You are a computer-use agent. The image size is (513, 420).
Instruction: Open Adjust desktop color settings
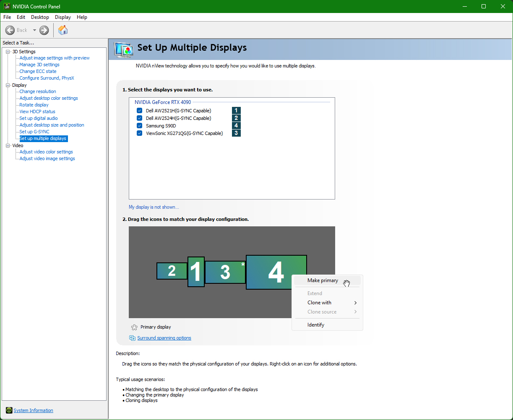(49, 98)
